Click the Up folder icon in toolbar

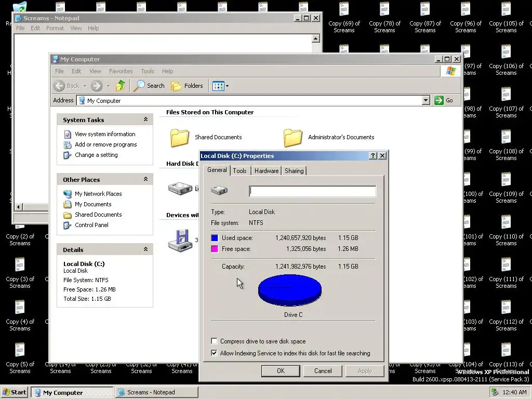pyautogui.click(x=121, y=86)
